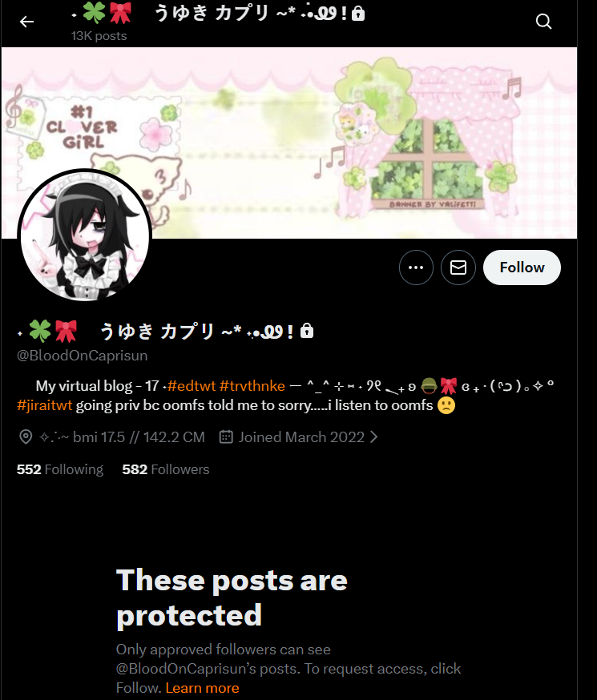Click the 13K posts count in header
597x700 pixels.
pos(99,36)
